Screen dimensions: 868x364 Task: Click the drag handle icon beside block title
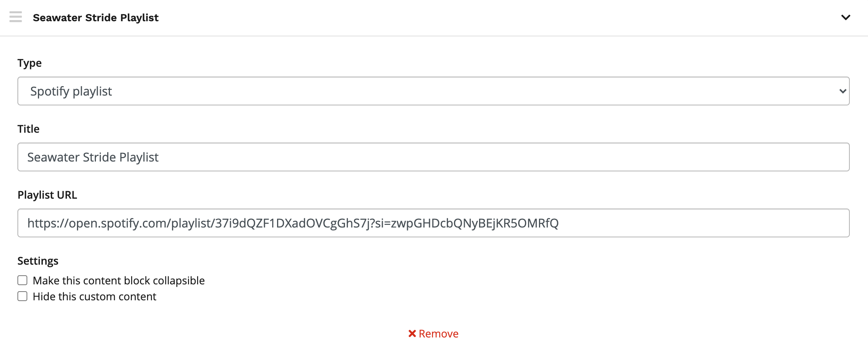click(x=16, y=17)
